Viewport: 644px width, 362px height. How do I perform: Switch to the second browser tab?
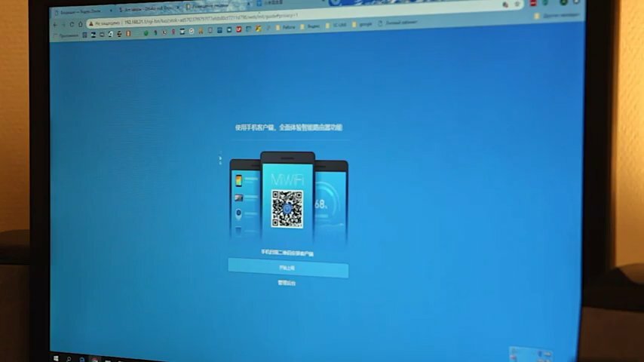(148, 8)
